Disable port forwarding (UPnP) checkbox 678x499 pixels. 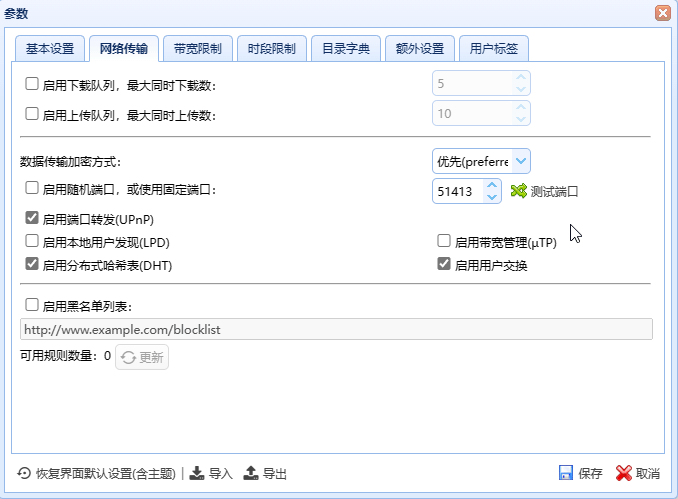point(32,217)
